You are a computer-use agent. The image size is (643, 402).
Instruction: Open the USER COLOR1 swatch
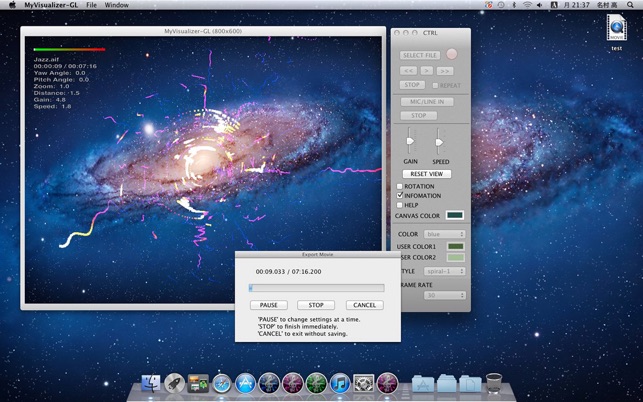coord(456,247)
